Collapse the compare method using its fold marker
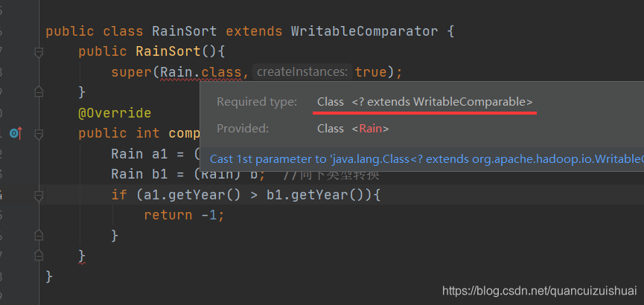The image size is (644, 305). click(x=39, y=134)
